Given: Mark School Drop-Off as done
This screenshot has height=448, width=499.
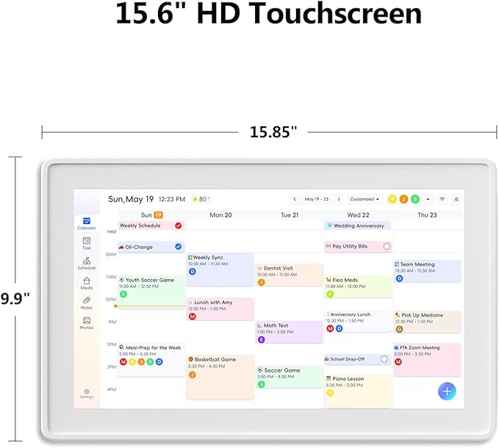Looking at the screenshot, I should pos(384,359).
